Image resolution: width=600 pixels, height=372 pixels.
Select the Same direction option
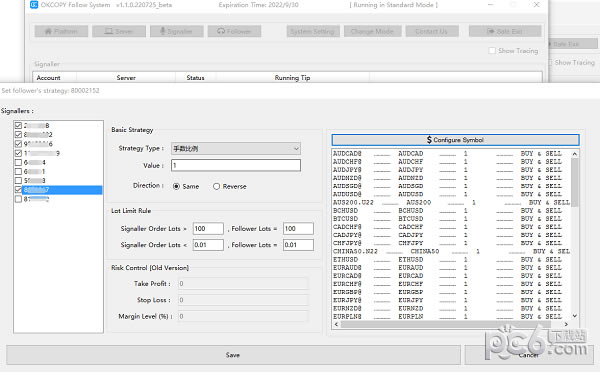pos(176,186)
